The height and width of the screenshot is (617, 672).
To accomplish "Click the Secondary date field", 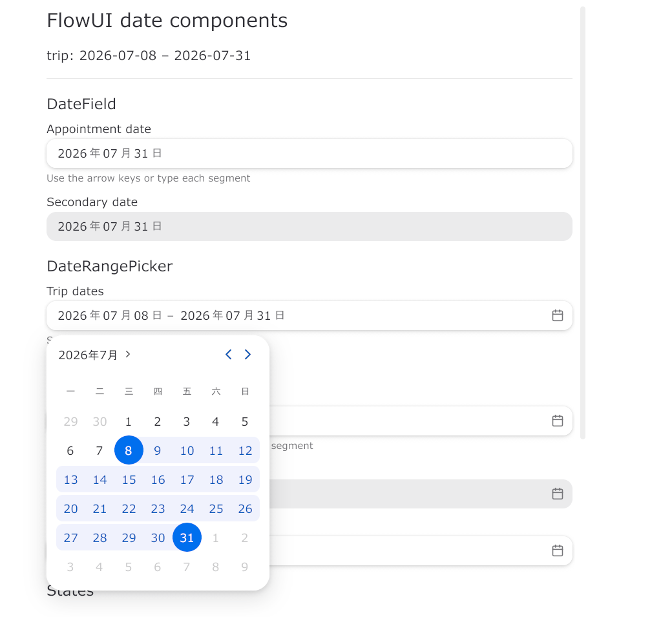I will (310, 226).
